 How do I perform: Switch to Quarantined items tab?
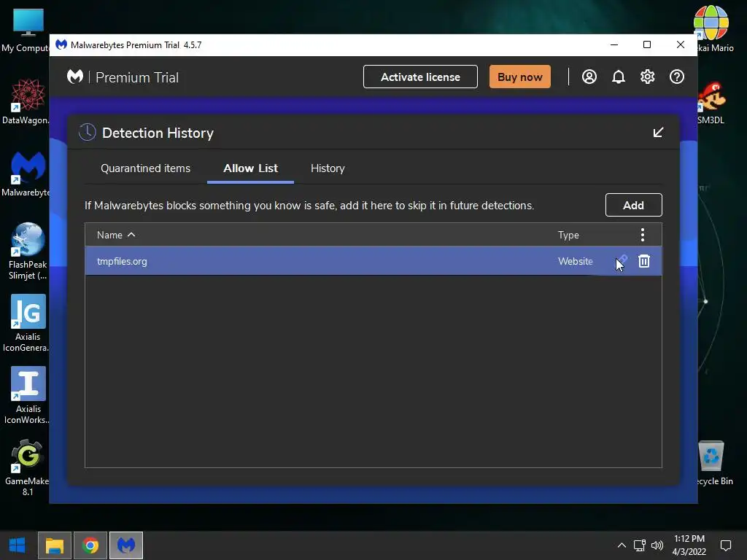point(145,168)
